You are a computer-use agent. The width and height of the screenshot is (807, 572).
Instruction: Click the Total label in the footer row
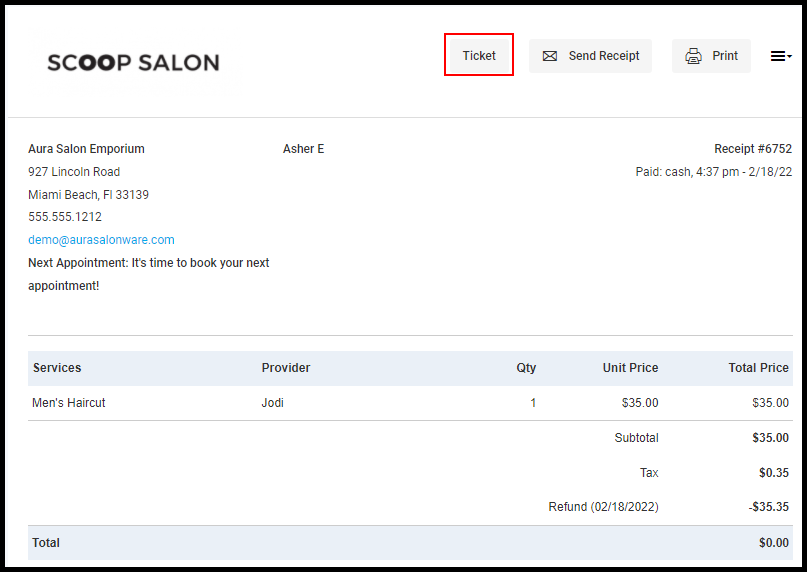point(46,543)
